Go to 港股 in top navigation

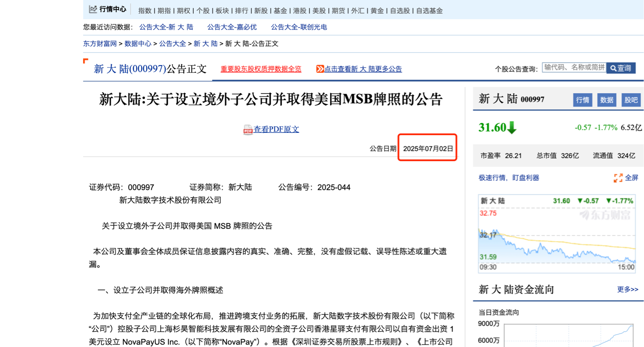pos(300,10)
